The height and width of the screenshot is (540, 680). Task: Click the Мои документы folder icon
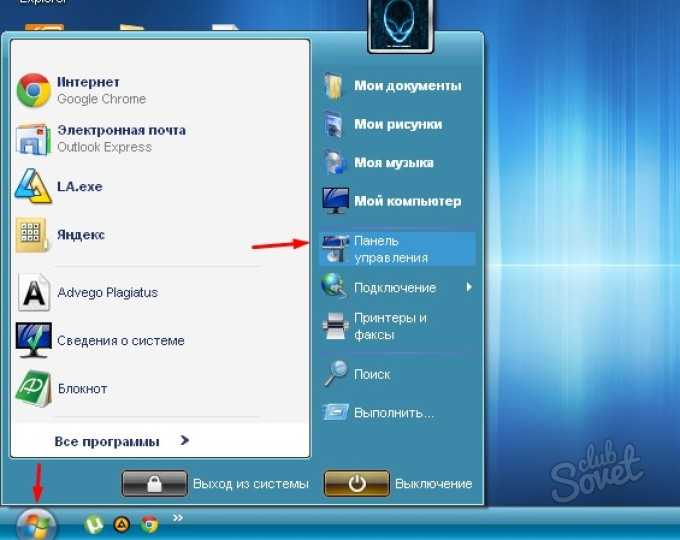pyautogui.click(x=334, y=87)
